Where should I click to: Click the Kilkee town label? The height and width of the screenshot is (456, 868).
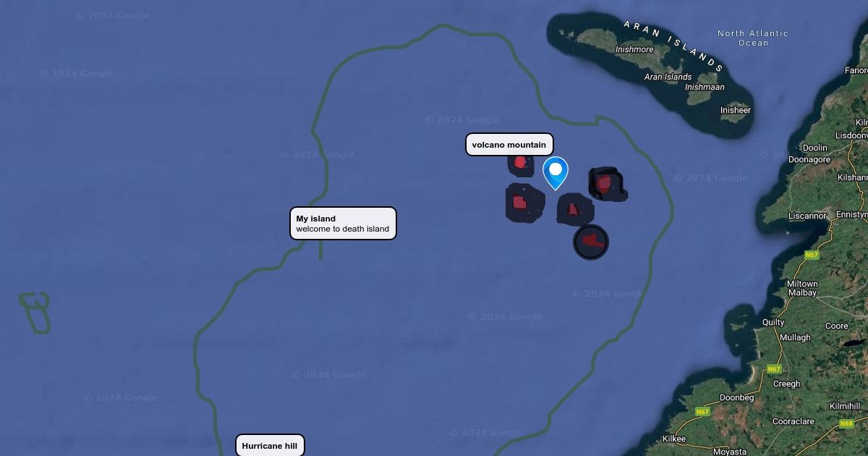tap(674, 439)
